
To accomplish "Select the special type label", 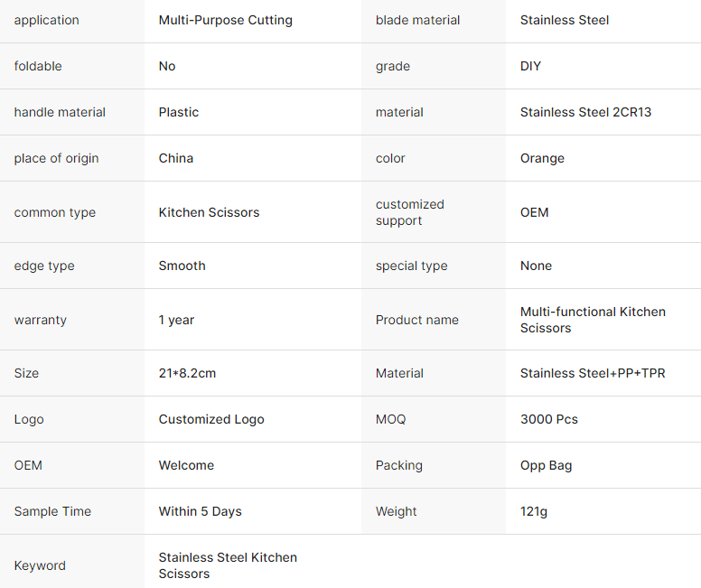I will point(411,266).
